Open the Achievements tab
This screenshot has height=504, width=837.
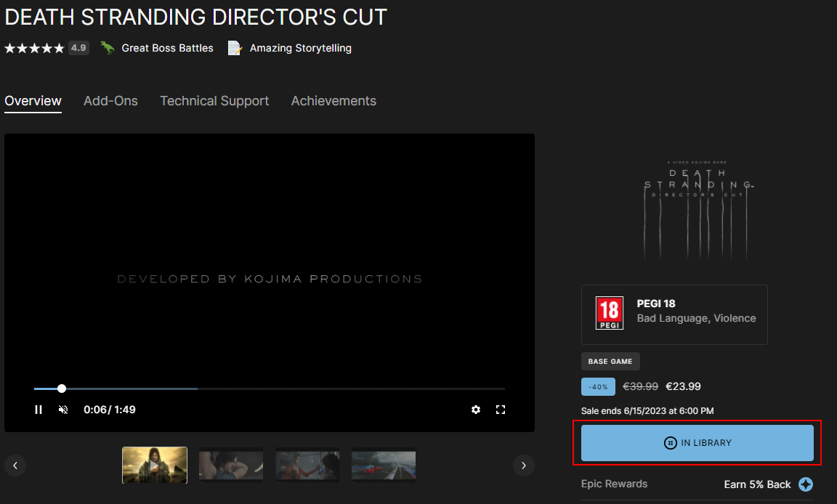pyautogui.click(x=333, y=101)
